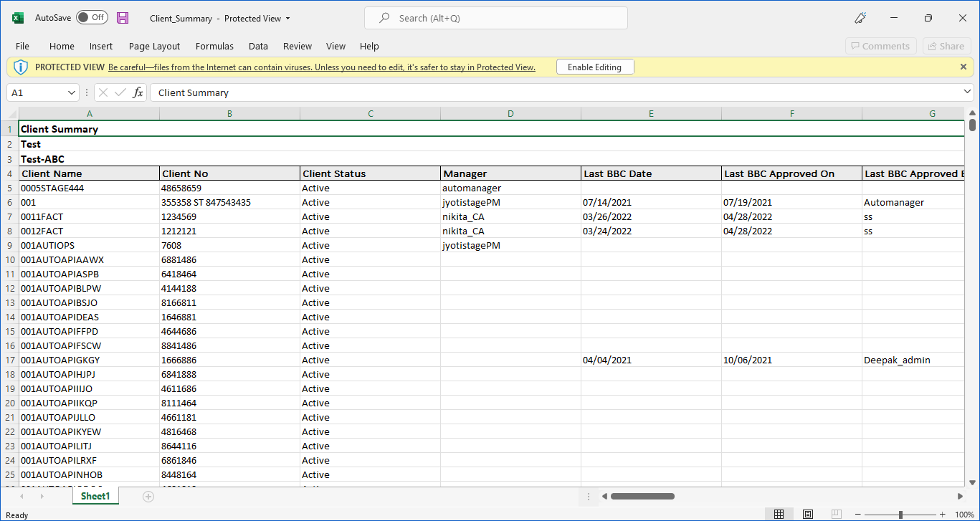This screenshot has width=980, height=521.
Task: Open the file title dropdown arrow
Action: pyautogui.click(x=288, y=19)
